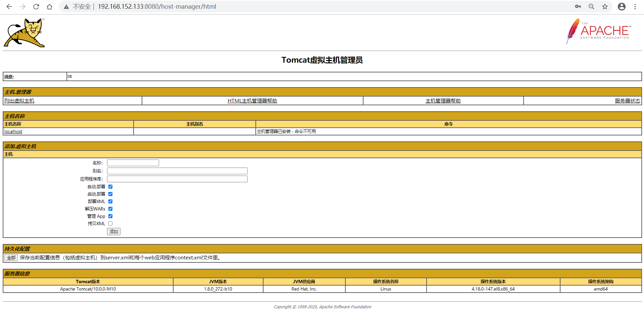This screenshot has width=644, height=316.
Task: Check the 拷贝XML checkbox
Action: 110,224
